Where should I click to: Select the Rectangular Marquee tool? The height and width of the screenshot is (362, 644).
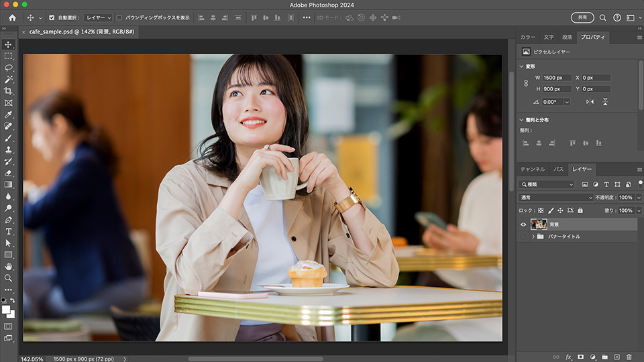click(x=8, y=56)
